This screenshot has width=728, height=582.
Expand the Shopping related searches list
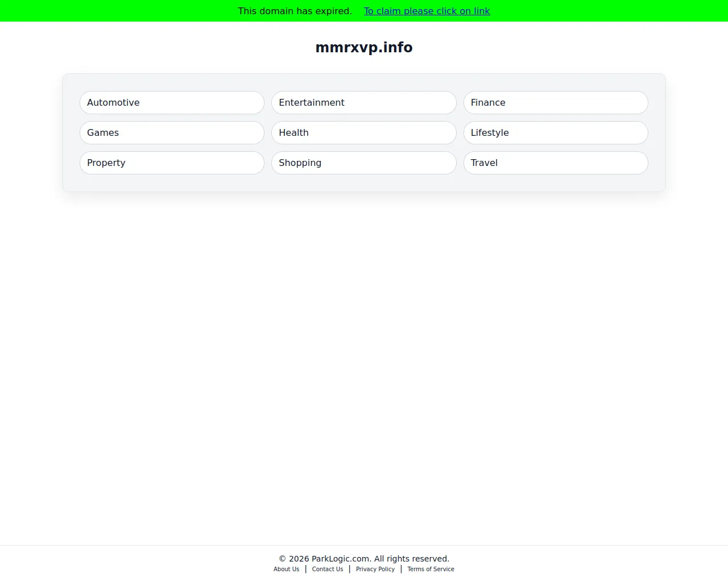363,163
